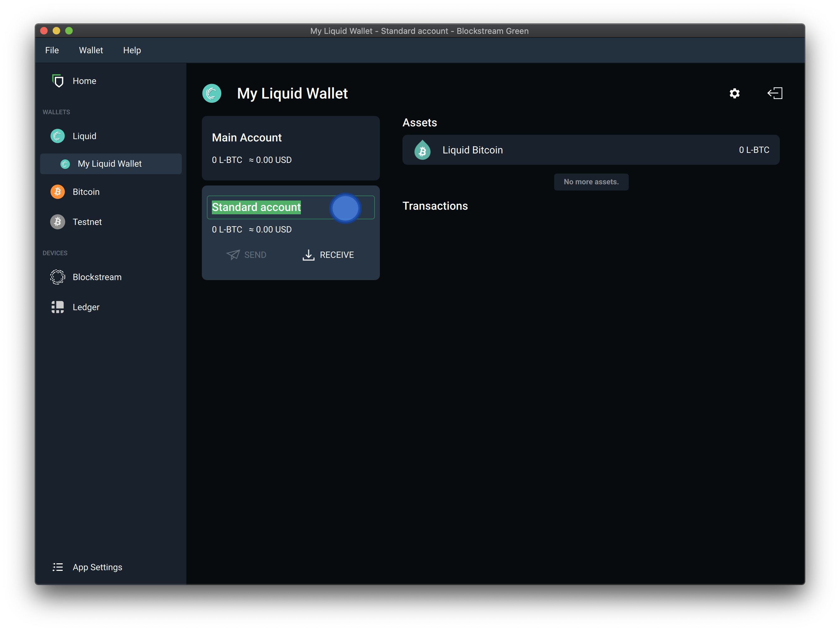Viewport: 840px width, 631px height.
Task: Click Main Account '≈ 0.00 USD' value
Action: click(270, 160)
